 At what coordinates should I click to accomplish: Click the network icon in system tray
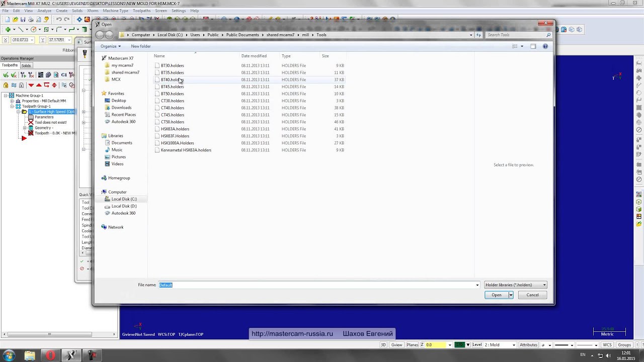coord(600,355)
